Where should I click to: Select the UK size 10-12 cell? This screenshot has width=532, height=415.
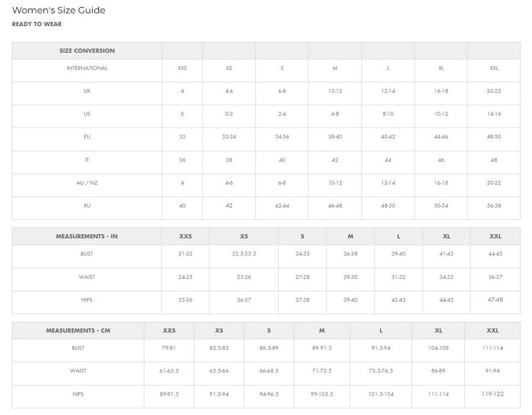click(x=335, y=91)
